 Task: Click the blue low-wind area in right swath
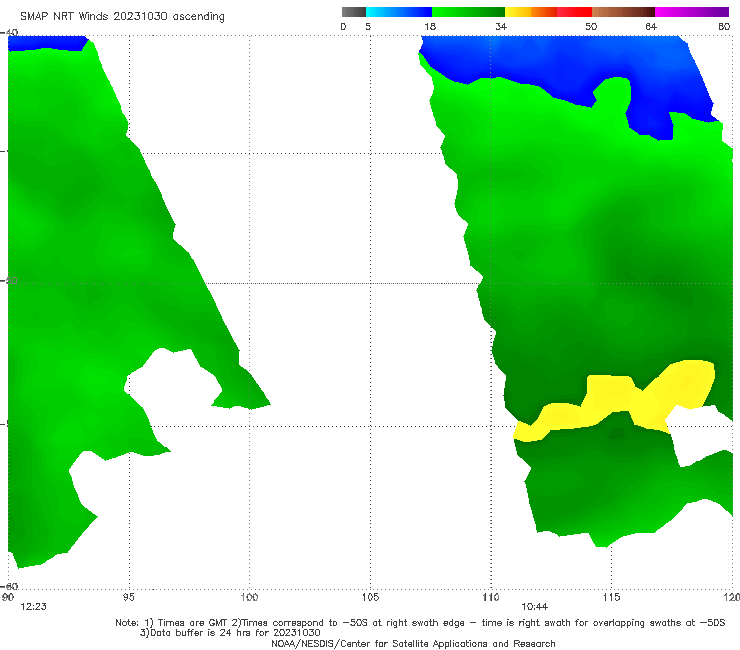point(566,61)
